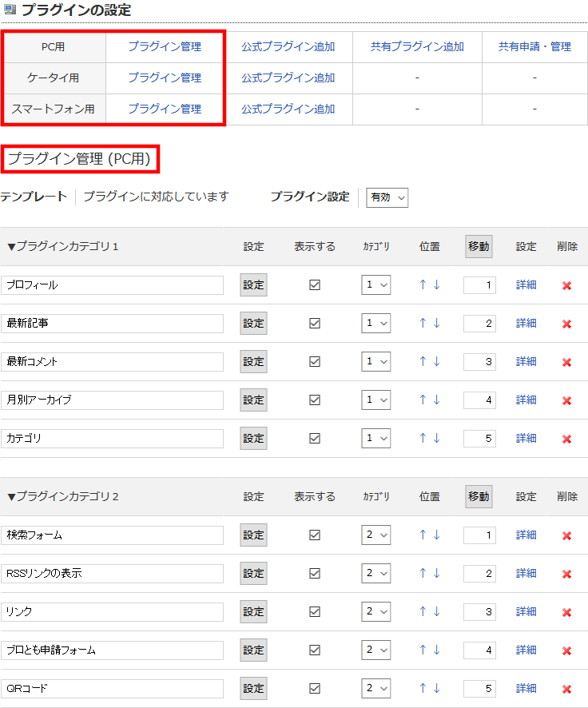Image resolution: width=588 pixels, height=708 pixels.
Task: Delete the RSSリンクの表示 plugin
Action: pyautogui.click(x=566, y=574)
